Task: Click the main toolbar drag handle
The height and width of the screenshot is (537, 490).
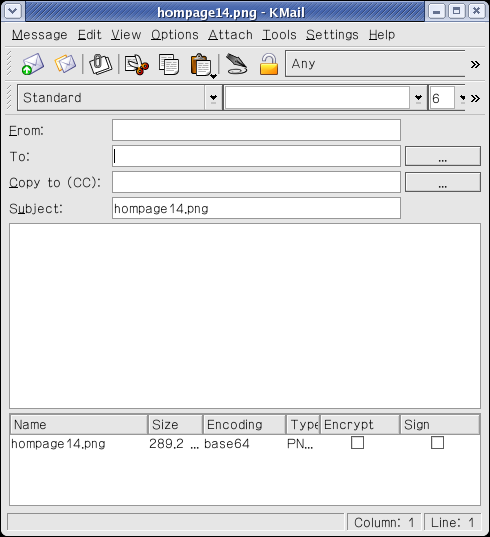Action: (x=9, y=64)
